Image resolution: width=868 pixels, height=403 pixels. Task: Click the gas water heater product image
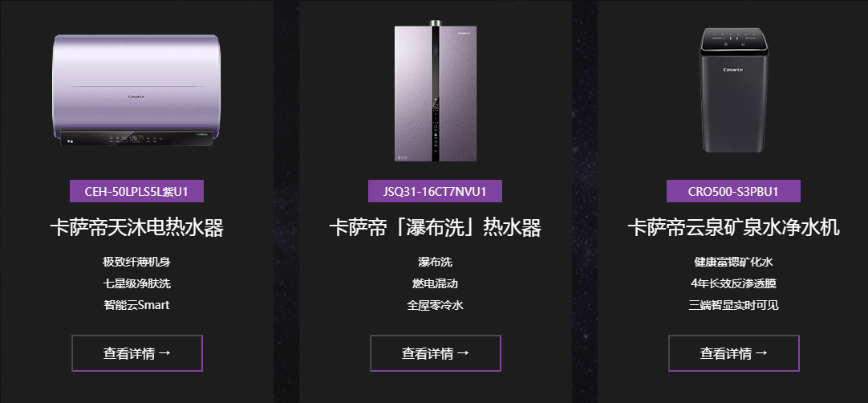[436, 91]
